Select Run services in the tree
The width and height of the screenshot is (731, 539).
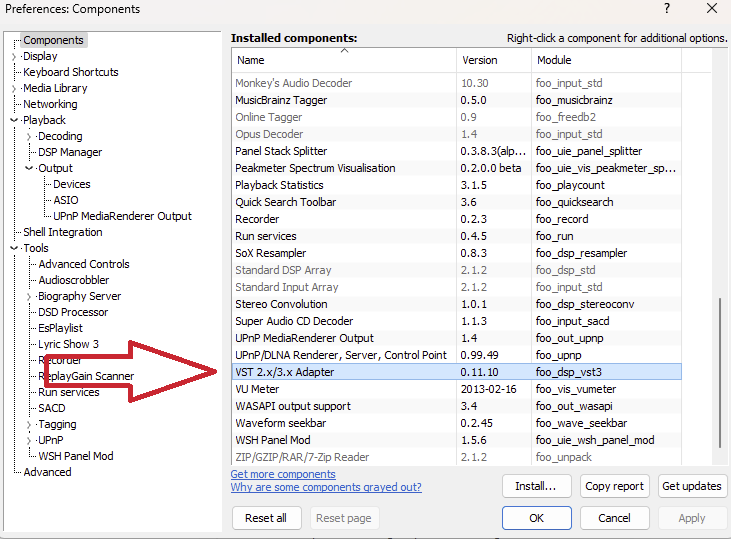point(69,393)
